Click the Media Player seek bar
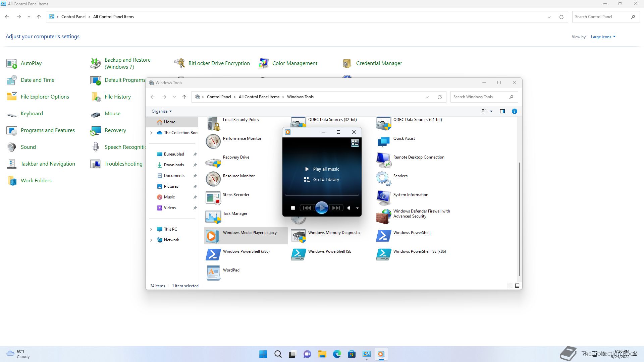 tap(322, 195)
